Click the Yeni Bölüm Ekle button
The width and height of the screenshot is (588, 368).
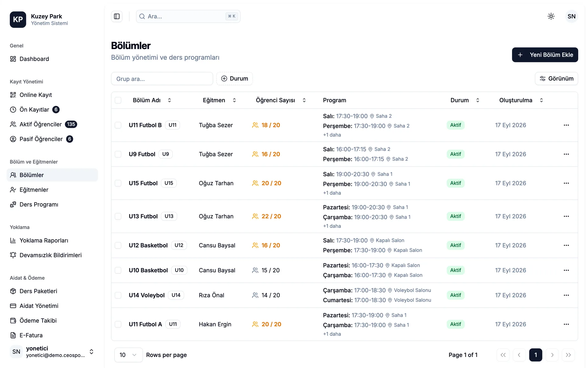[x=545, y=55]
